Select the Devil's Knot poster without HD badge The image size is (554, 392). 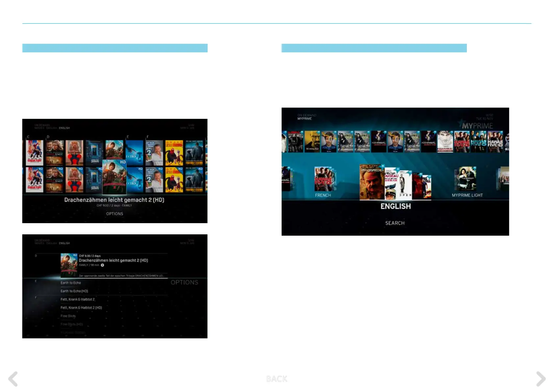[55, 152]
